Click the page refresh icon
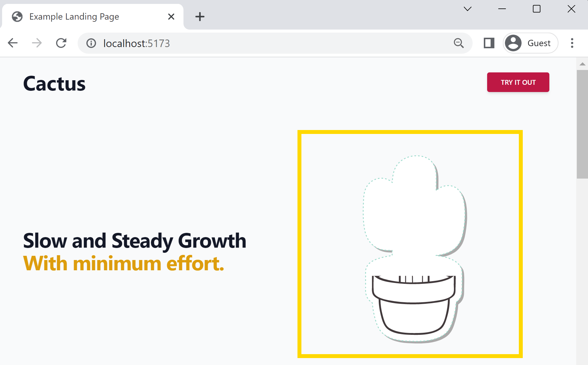Image resolution: width=588 pixels, height=365 pixels. [61, 43]
